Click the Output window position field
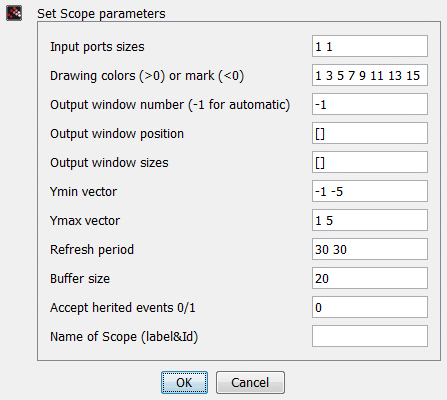 coord(370,133)
